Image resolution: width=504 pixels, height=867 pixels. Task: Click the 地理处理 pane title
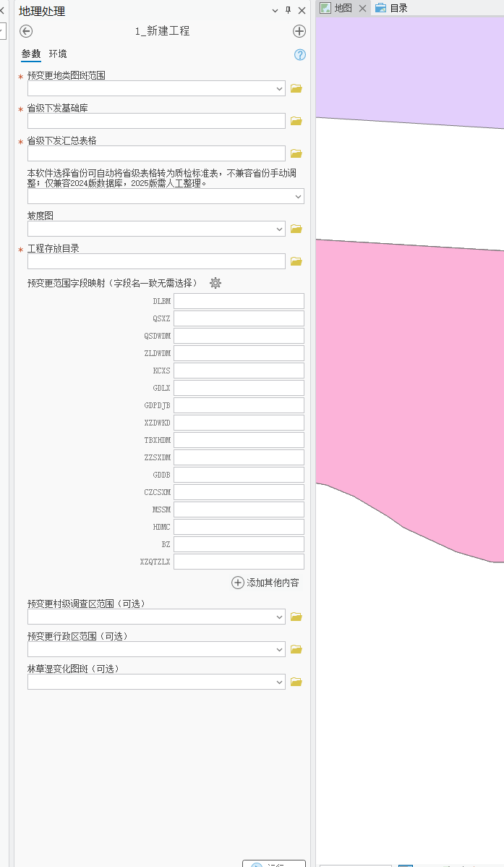point(42,11)
